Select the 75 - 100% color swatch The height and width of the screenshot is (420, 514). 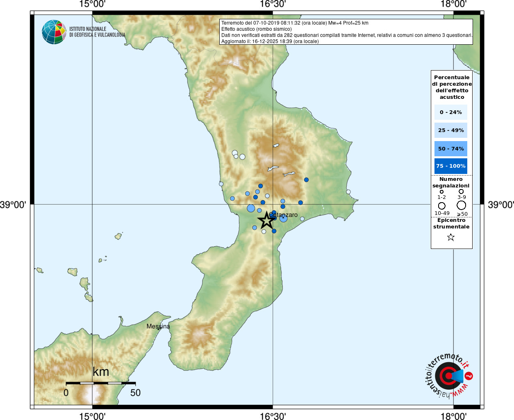pyautogui.click(x=451, y=166)
